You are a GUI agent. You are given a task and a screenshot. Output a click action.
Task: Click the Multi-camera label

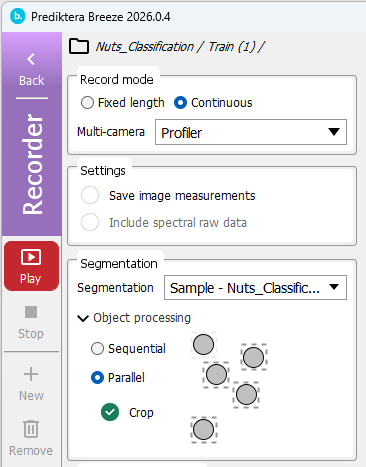click(111, 132)
